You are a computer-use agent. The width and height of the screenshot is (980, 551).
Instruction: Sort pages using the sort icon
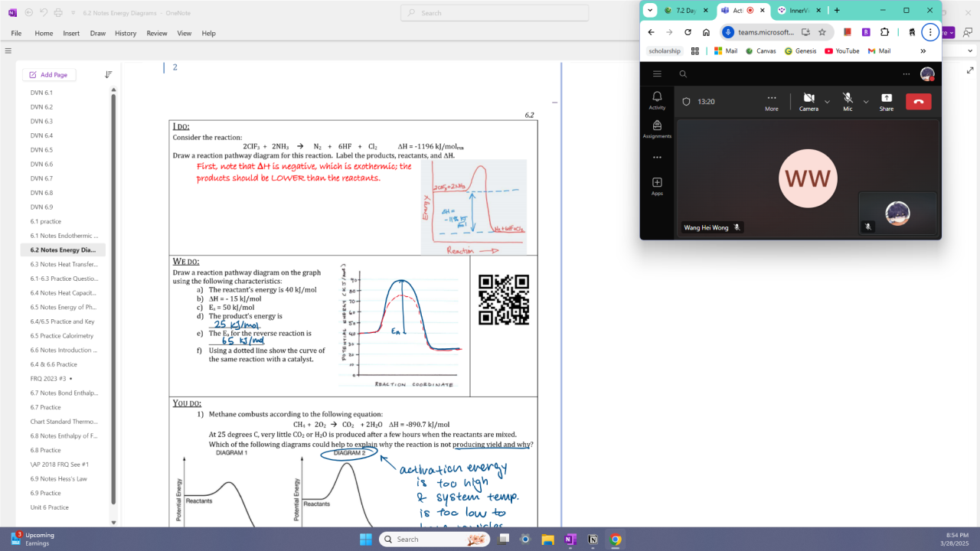tap(108, 75)
